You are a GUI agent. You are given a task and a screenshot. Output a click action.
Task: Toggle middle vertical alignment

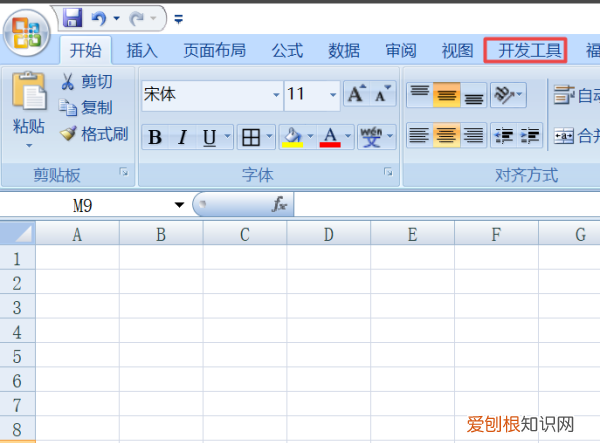click(x=447, y=94)
